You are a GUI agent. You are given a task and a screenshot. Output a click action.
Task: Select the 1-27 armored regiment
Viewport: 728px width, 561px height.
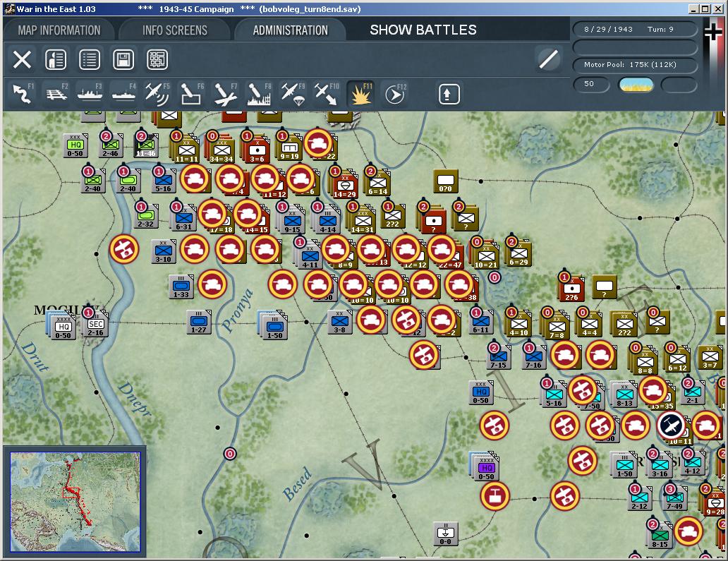[x=199, y=322]
